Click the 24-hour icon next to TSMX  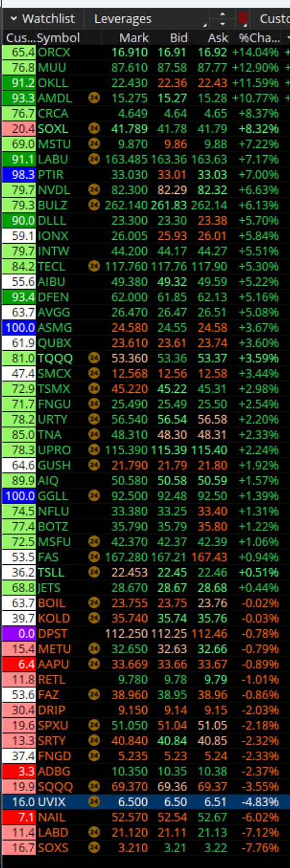[x=94, y=389]
